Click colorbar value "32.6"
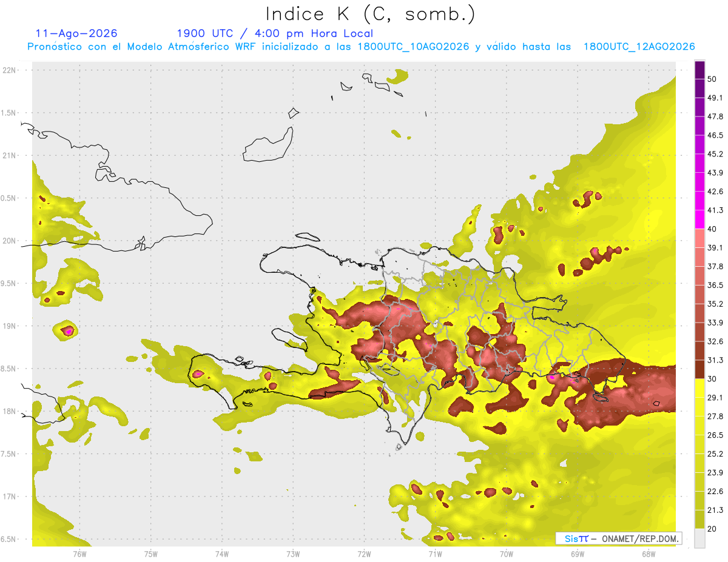The height and width of the screenshot is (562, 728). click(x=715, y=341)
